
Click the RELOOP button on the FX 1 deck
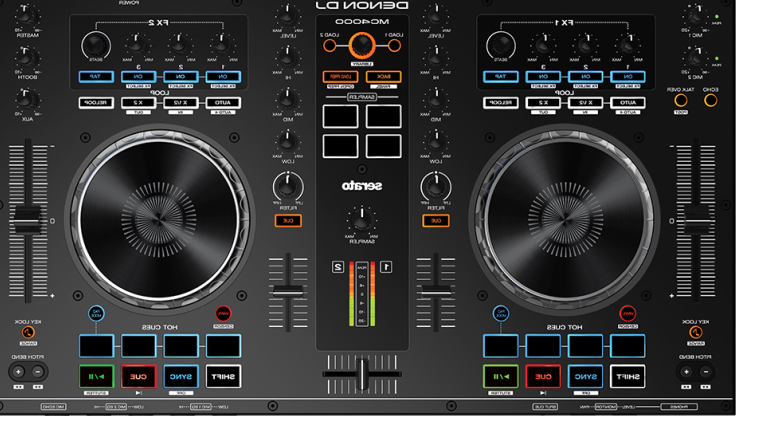coord(501,103)
